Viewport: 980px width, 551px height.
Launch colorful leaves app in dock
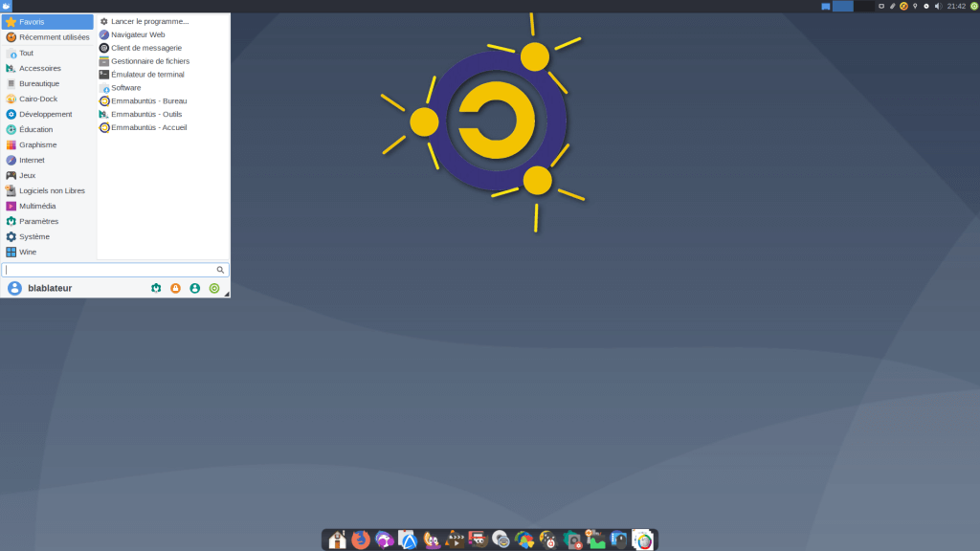tap(525, 540)
